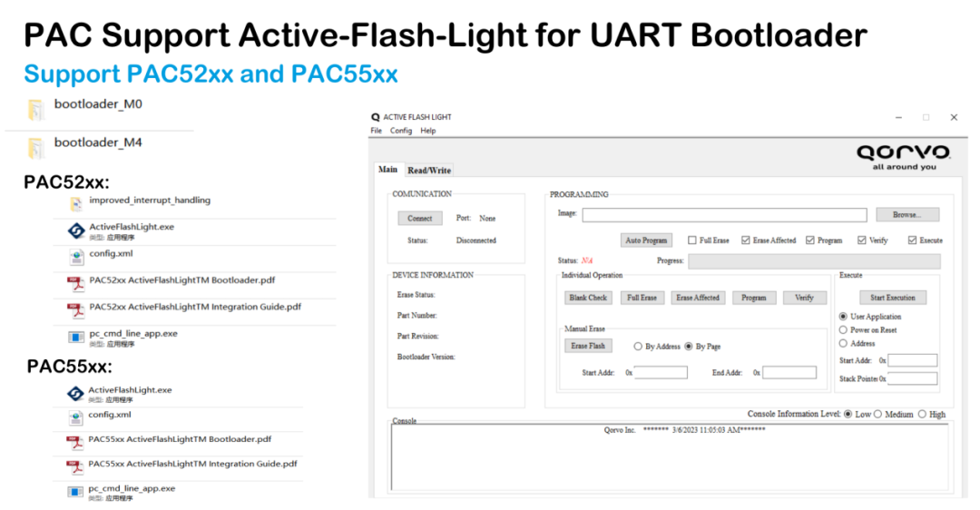Open the File menu
This screenshot has height=510, width=980.
377,131
